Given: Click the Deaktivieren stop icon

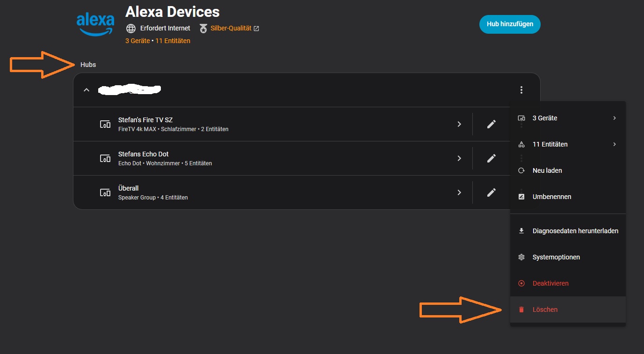Looking at the screenshot, I should (x=521, y=283).
